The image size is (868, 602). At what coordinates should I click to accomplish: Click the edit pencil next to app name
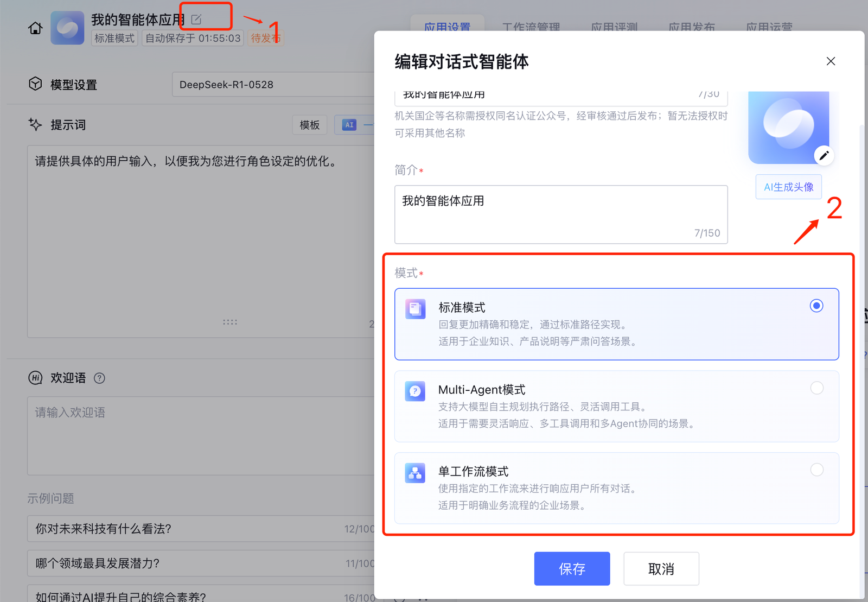[196, 20]
